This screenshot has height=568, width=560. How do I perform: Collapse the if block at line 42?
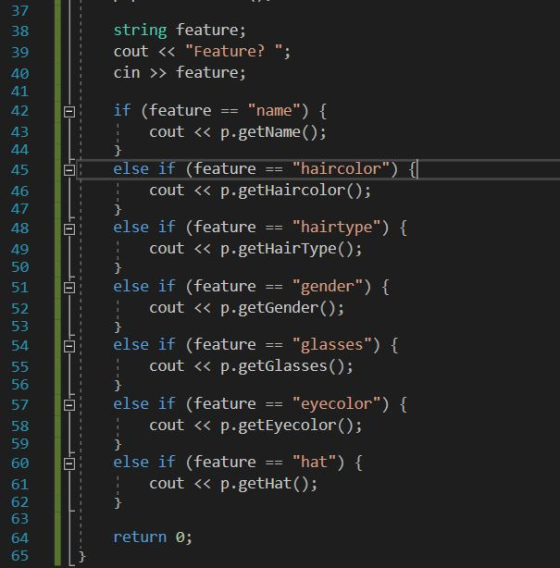(x=69, y=112)
